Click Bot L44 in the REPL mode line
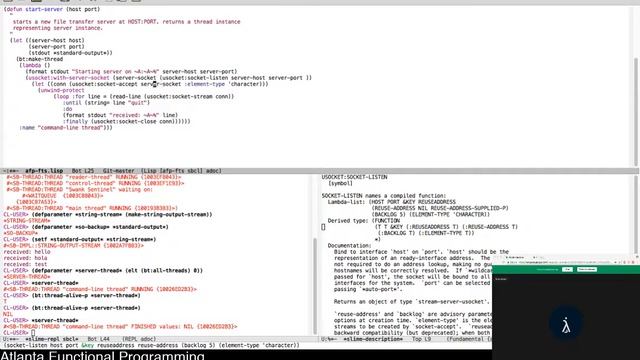 click(98, 339)
